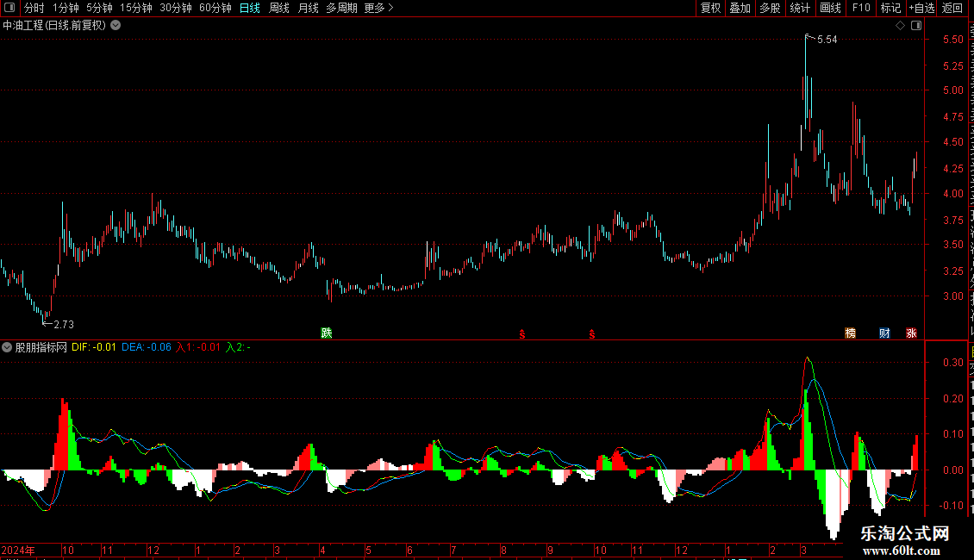The width and height of the screenshot is (974, 560).
Task: Open the 复权 adjustment menu
Action: coord(710,8)
